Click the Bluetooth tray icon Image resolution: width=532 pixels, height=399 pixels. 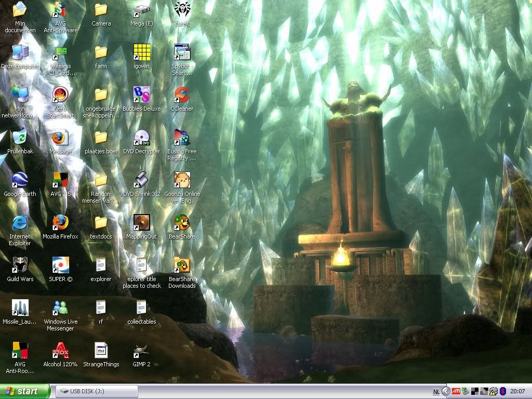tap(503, 392)
